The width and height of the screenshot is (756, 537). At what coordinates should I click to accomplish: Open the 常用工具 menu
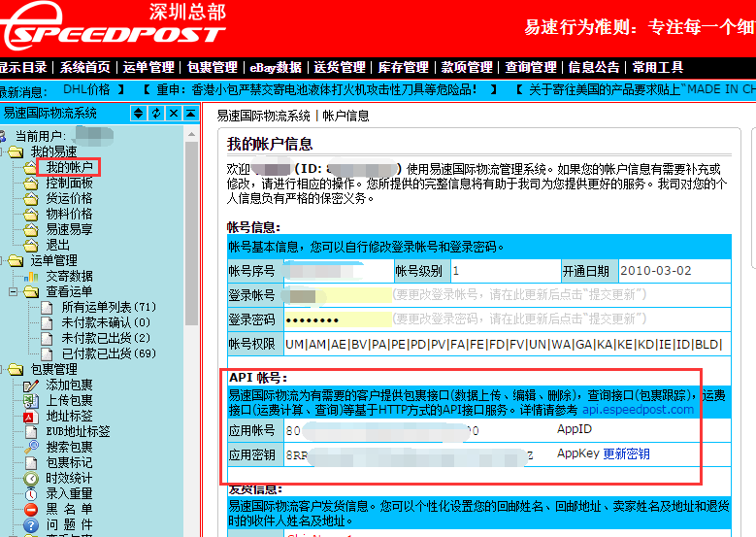point(658,67)
